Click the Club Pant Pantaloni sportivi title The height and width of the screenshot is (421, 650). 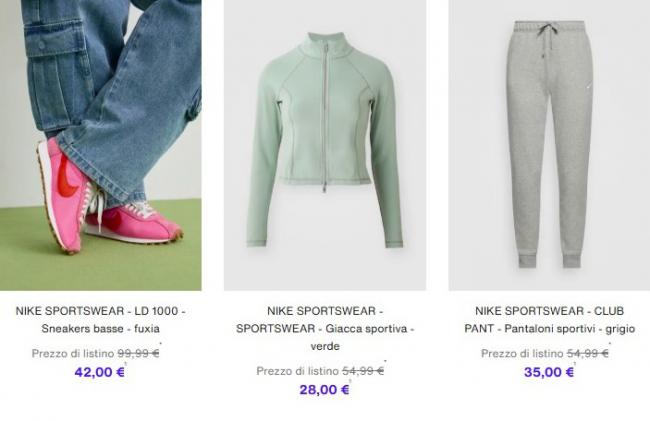click(x=549, y=319)
